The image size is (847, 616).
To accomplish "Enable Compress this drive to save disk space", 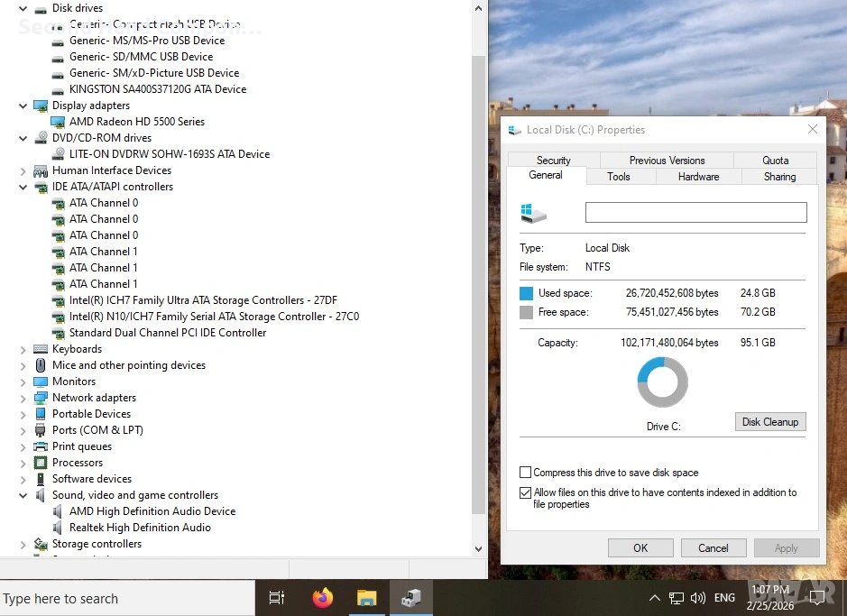I will pos(526,473).
